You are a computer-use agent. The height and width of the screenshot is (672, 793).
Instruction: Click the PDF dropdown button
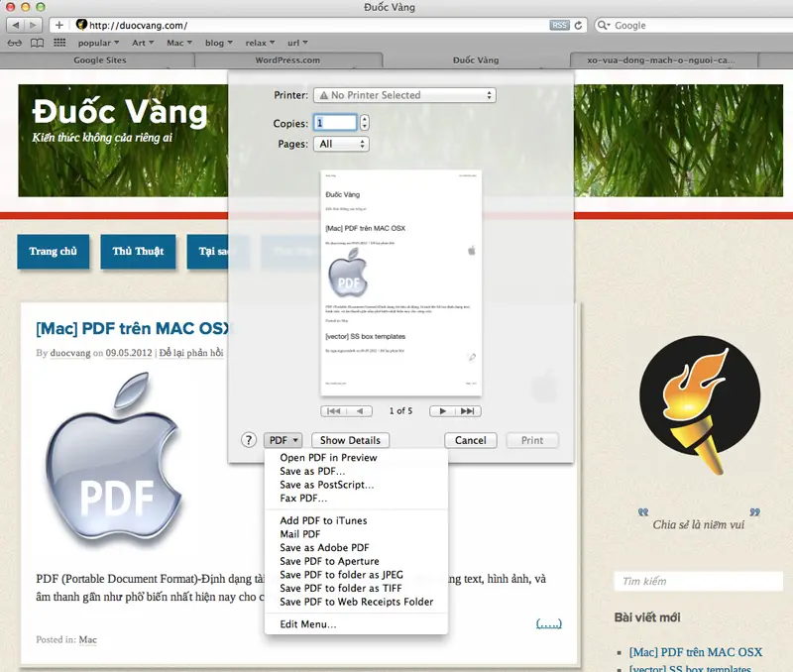point(283,440)
